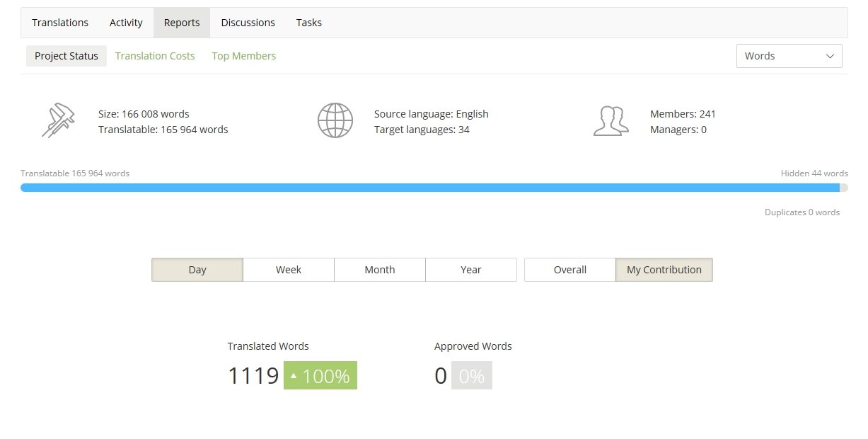The height and width of the screenshot is (439, 868).
Task: Click the gray 0% approved badge
Action: tap(471, 376)
